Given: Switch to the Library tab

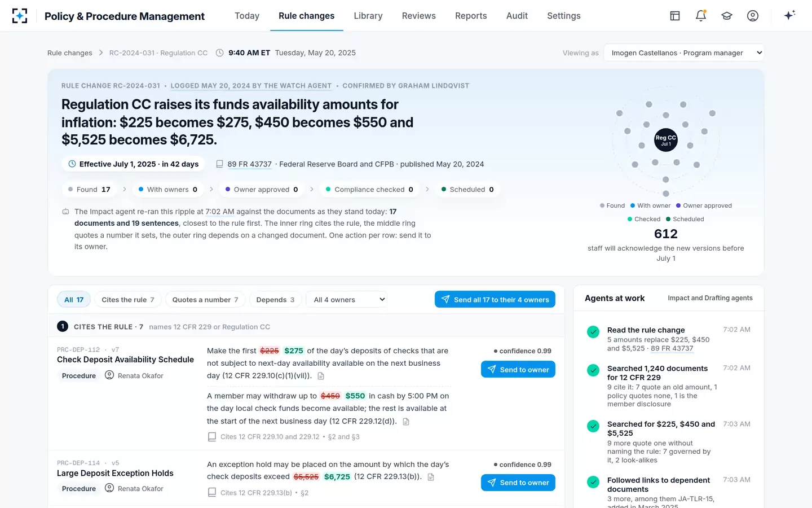Looking at the screenshot, I should tap(368, 16).
